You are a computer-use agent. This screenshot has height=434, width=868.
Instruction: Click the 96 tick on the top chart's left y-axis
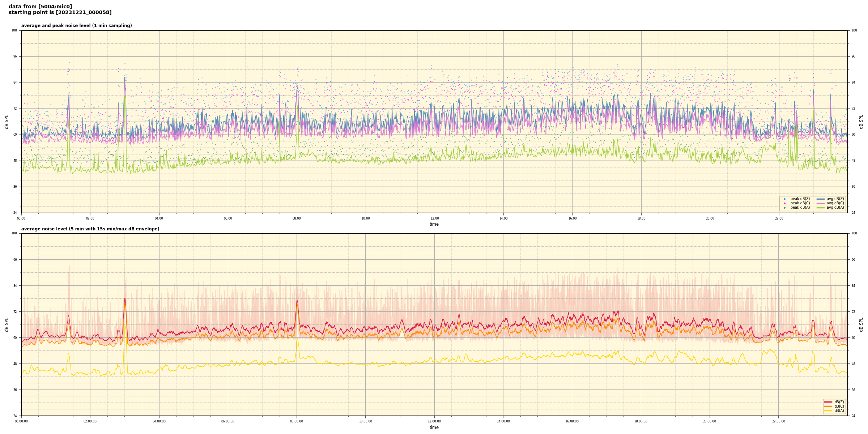click(15, 56)
